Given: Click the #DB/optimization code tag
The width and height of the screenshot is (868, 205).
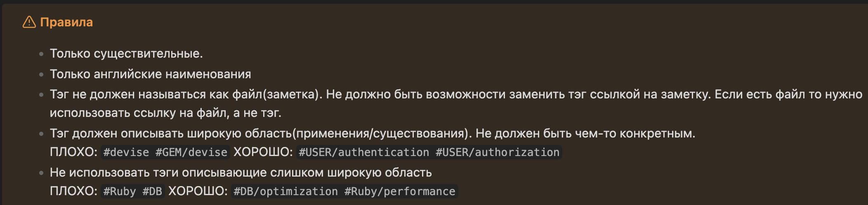Looking at the screenshot, I should [x=285, y=191].
